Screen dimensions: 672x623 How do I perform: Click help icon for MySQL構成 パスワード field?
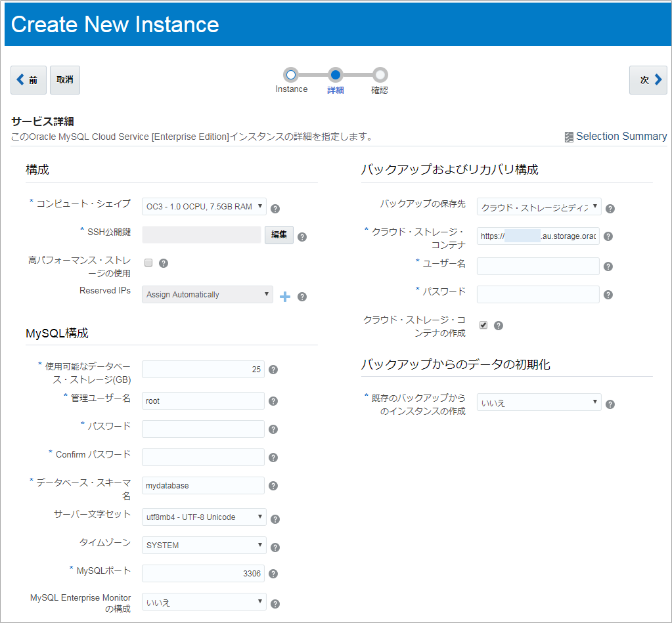[x=273, y=429]
